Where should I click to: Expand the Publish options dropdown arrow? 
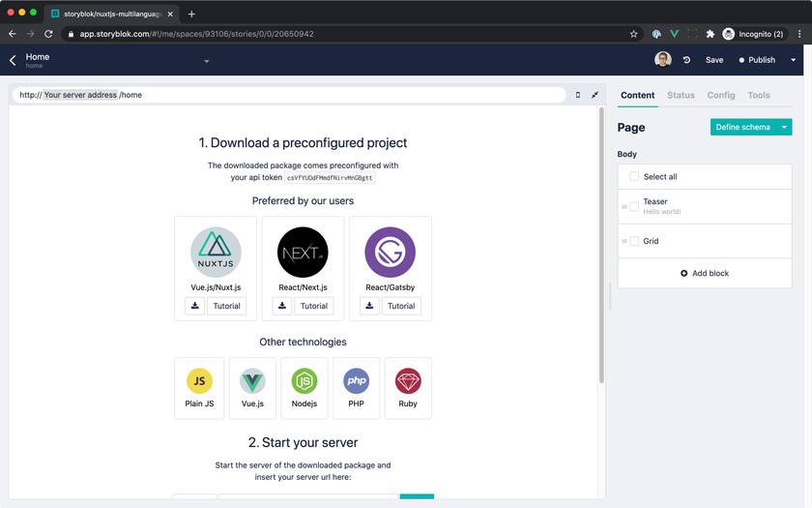793,60
